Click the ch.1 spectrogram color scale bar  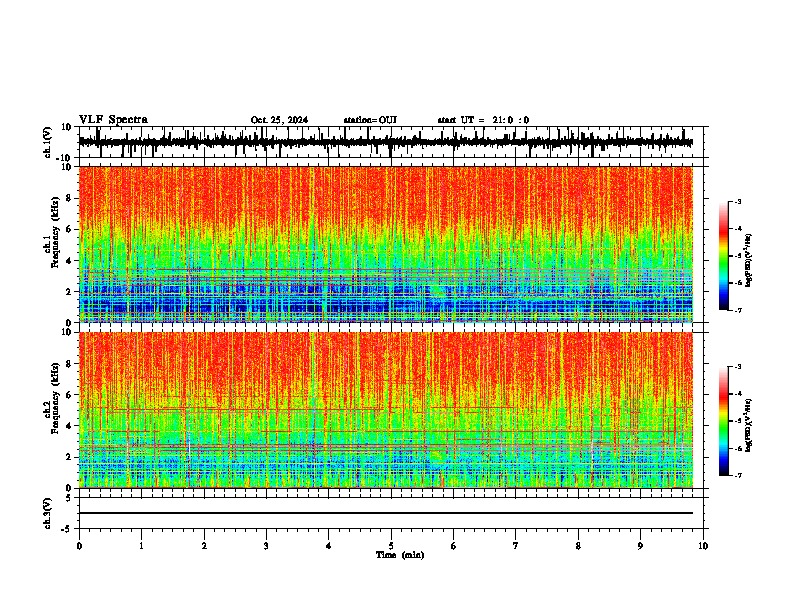[x=724, y=256]
